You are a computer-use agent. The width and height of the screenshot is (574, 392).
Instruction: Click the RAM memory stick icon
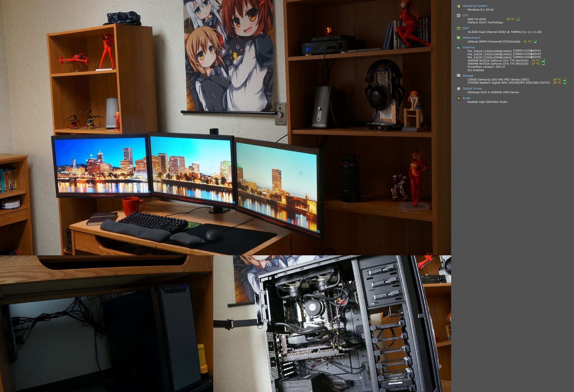click(459, 28)
